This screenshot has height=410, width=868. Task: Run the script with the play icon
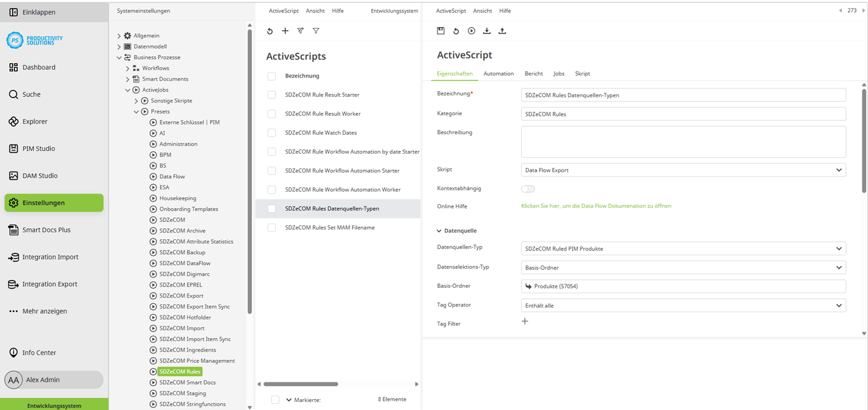tap(471, 30)
